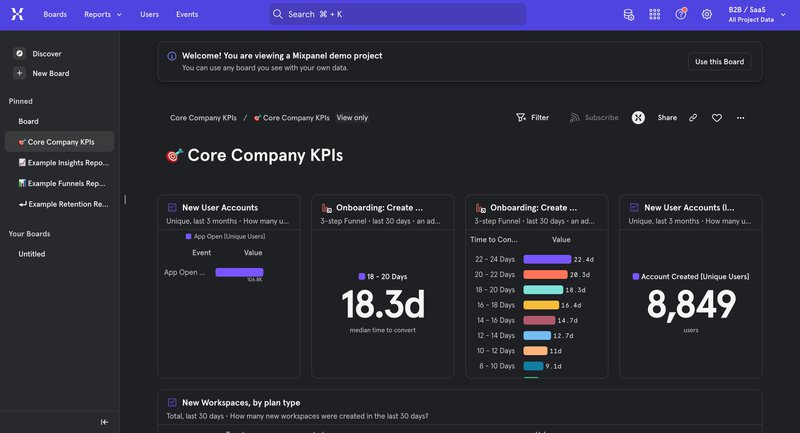Click the Mixpanel logo icon

tap(20, 14)
